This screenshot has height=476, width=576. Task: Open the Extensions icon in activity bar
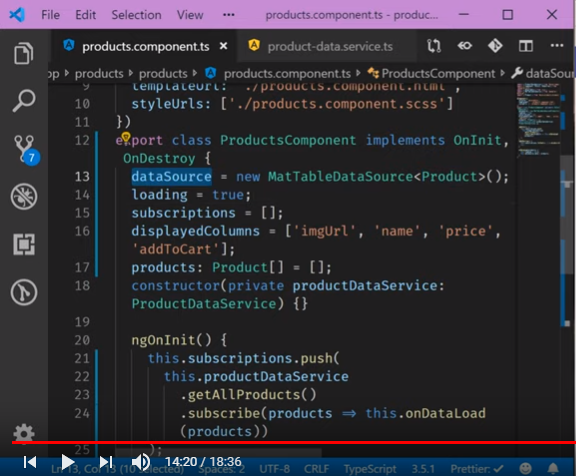[x=24, y=244]
